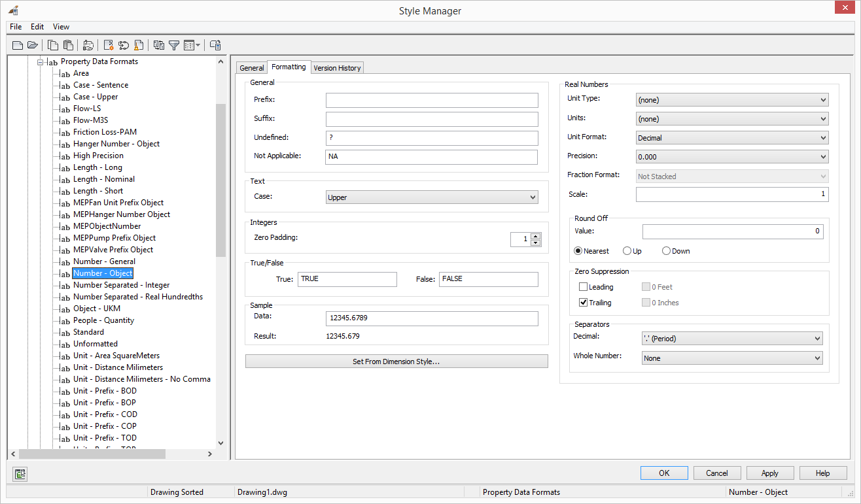Select the Up round off option
The height and width of the screenshot is (504, 861).
click(627, 251)
